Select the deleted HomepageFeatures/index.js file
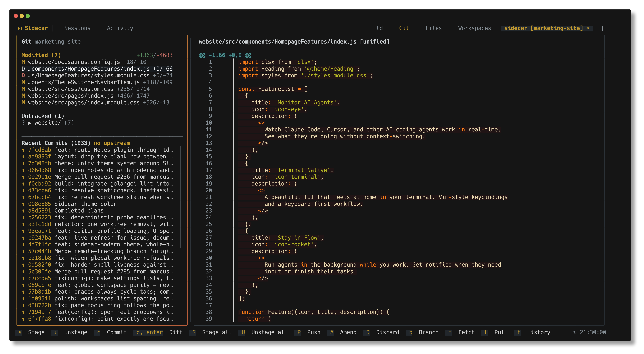Viewport: 644px width, 354px height. pos(97,69)
